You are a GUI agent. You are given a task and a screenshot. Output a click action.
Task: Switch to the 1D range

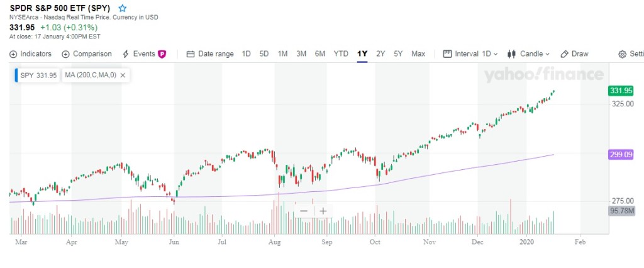pos(247,54)
